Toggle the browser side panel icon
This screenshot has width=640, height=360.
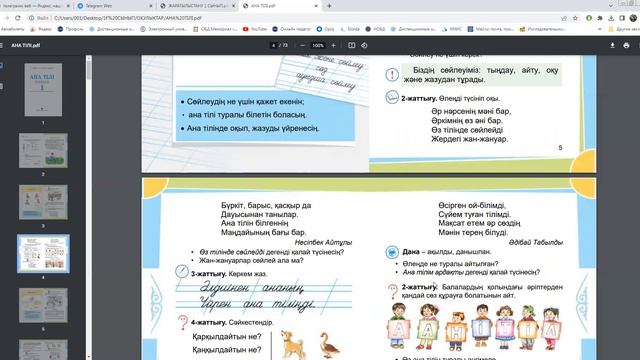(622, 18)
